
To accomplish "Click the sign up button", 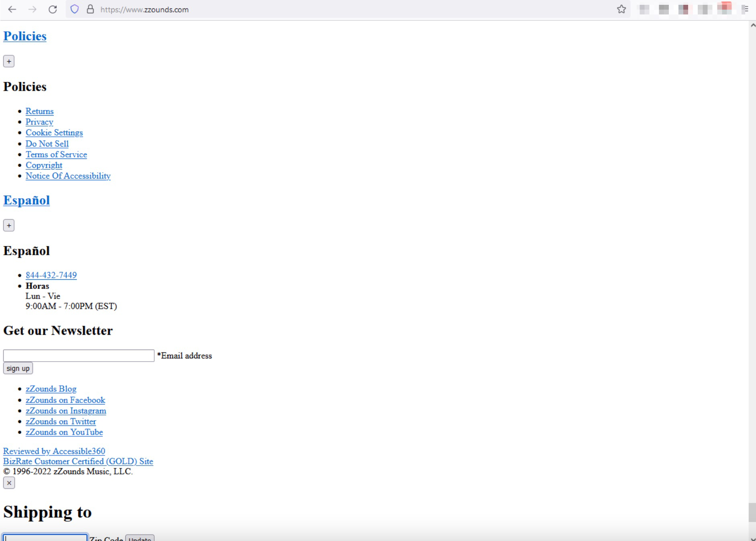I will [x=18, y=368].
